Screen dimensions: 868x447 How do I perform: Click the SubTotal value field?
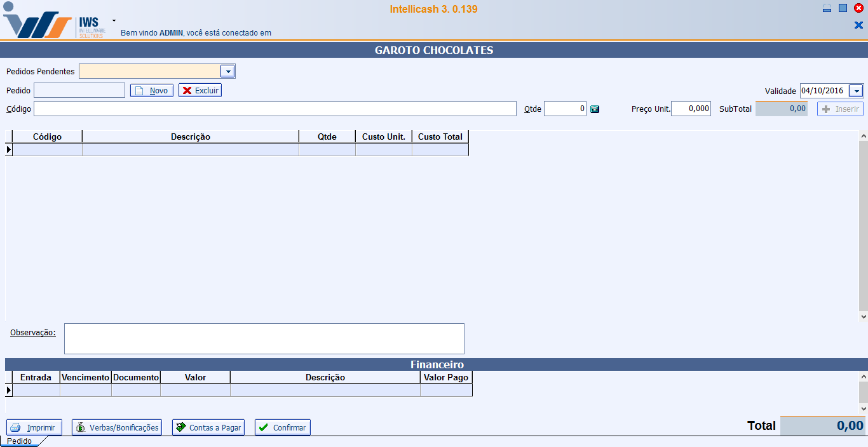tap(781, 109)
